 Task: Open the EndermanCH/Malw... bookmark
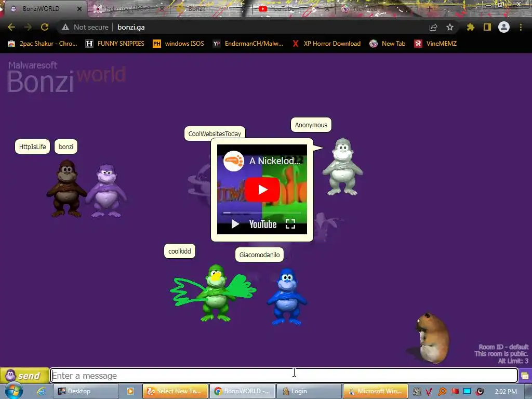tap(248, 44)
